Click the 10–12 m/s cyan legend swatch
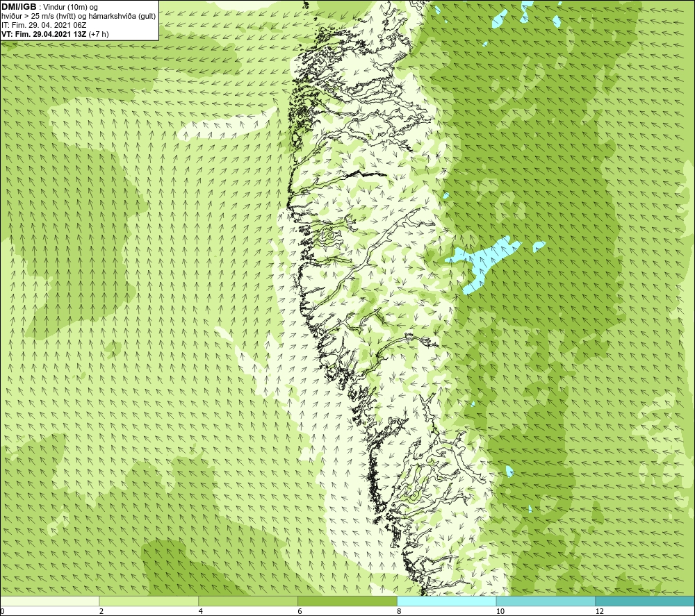 tap(546, 601)
